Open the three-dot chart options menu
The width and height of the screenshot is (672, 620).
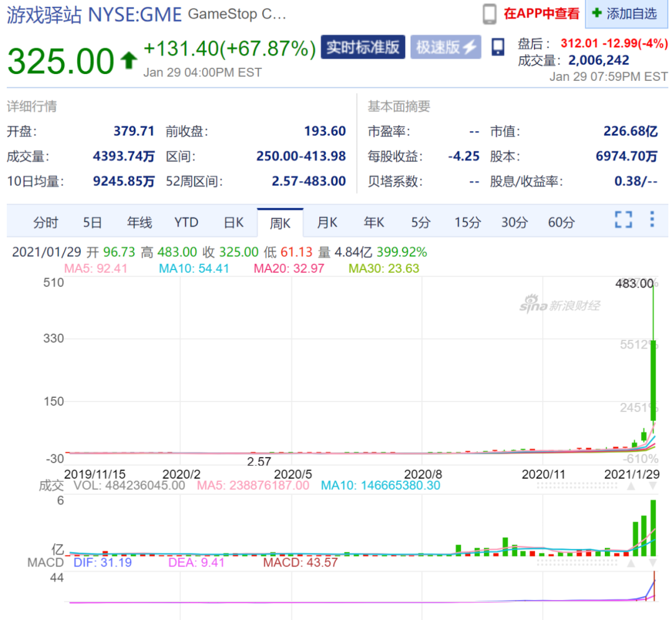coord(651,219)
